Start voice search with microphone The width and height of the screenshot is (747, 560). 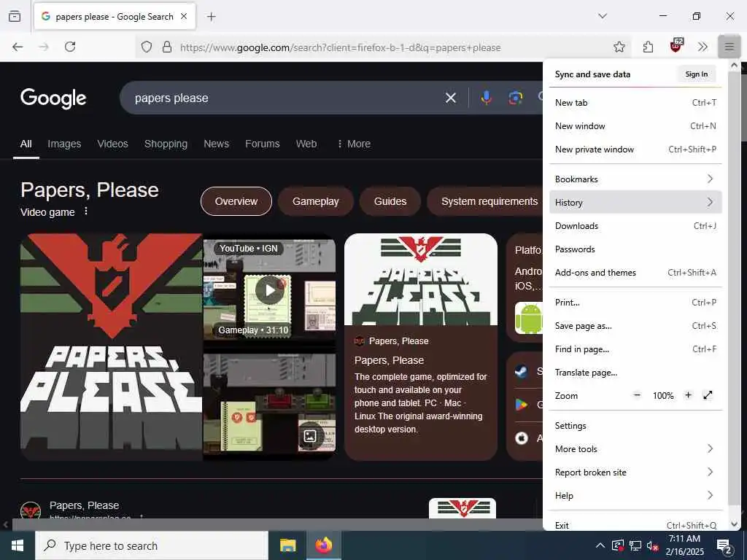486,98
